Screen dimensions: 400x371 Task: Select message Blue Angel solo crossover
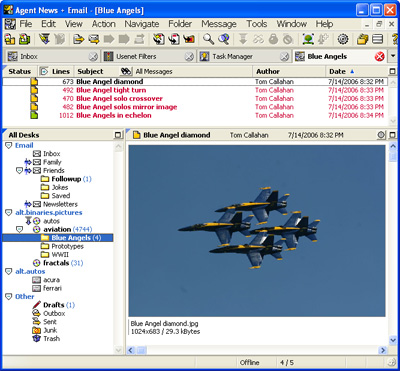coord(195,99)
